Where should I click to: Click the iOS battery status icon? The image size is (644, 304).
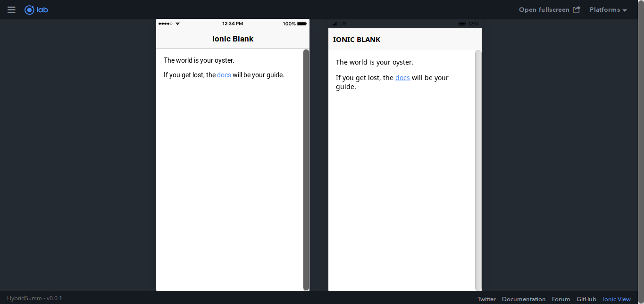(302, 24)
